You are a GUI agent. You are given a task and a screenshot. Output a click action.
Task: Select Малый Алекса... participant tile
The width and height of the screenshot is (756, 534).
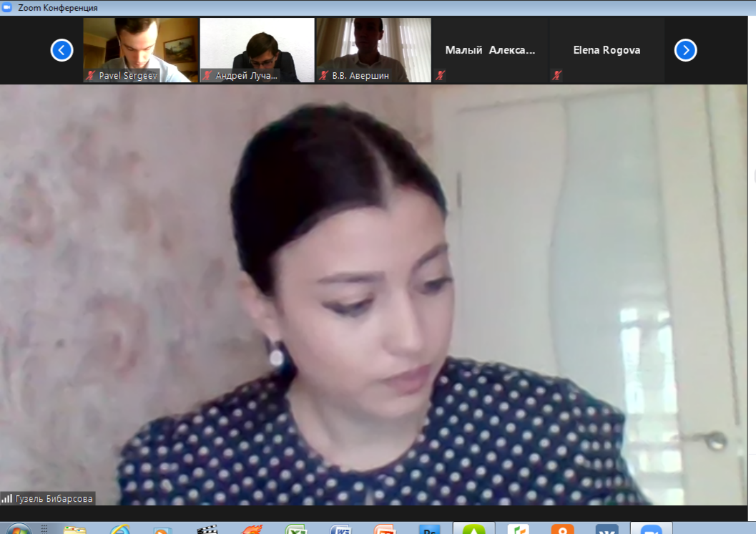491,50
